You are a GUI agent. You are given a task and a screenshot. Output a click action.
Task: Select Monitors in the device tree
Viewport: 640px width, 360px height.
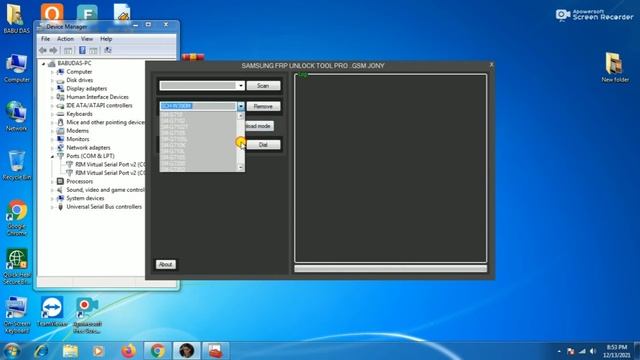tap(78, 139)
